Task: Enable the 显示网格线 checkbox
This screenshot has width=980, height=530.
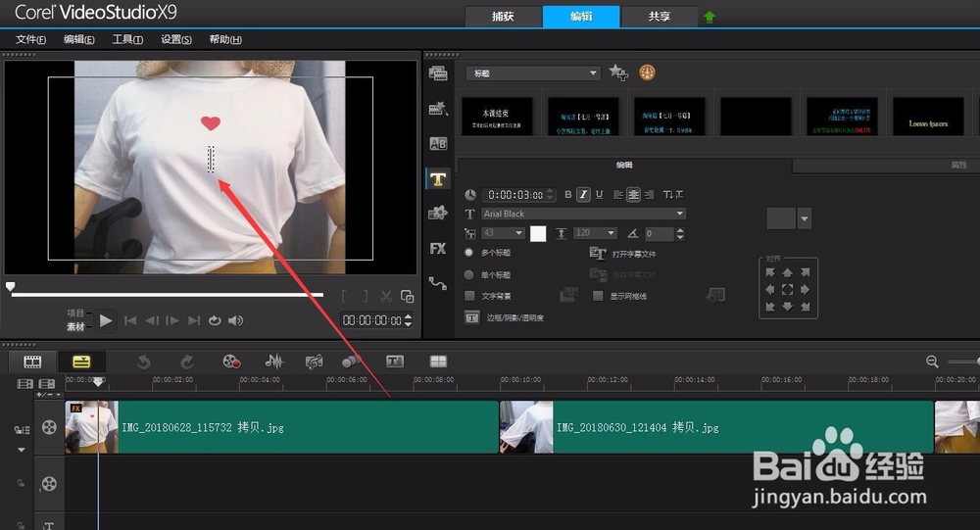Action: [x=598, y=296]
